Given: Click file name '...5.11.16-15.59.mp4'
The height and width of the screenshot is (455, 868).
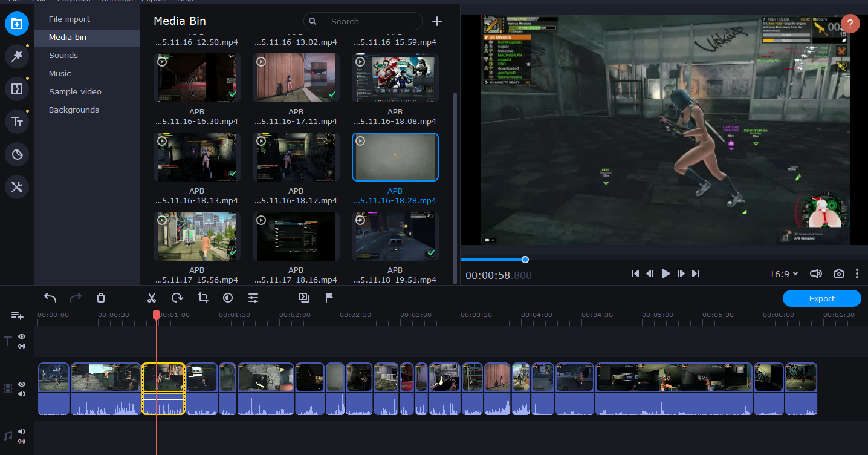Looking at the screenshot, I should 395,42.
